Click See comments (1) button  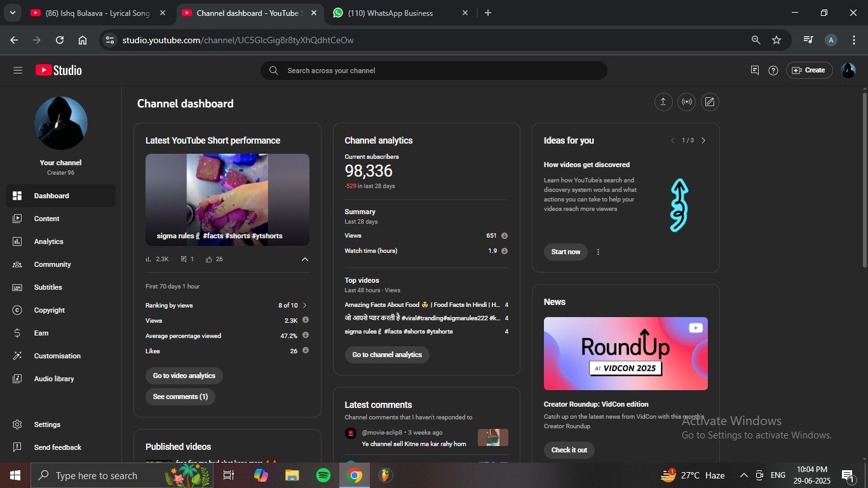point(180,396)
